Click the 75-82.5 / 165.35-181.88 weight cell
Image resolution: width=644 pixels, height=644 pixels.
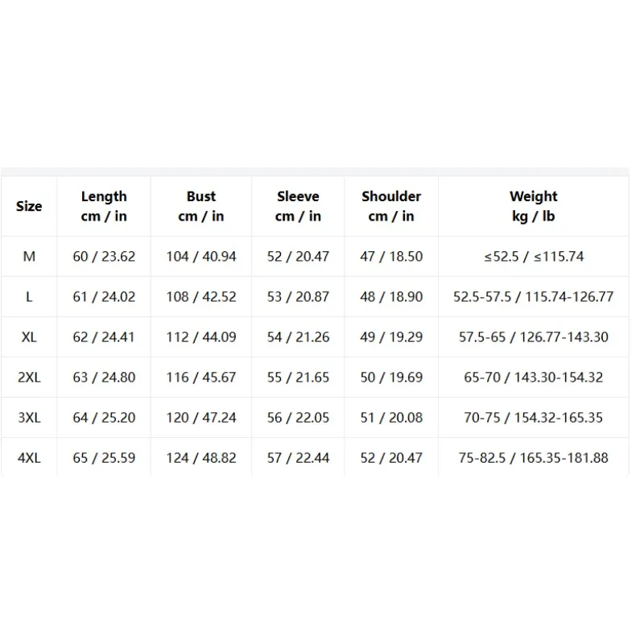click(534, 458)
